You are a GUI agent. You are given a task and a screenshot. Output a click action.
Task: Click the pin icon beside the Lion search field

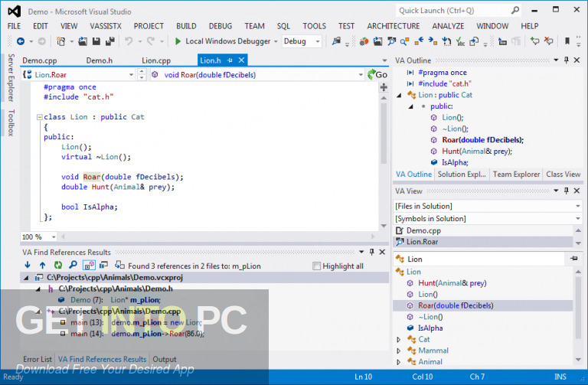coord(574,258)
